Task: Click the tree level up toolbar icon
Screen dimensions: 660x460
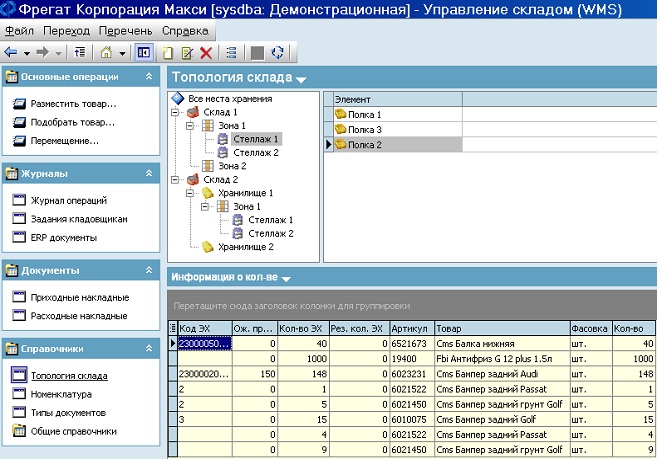Action: pyautogui.click(x=80, y=53)
